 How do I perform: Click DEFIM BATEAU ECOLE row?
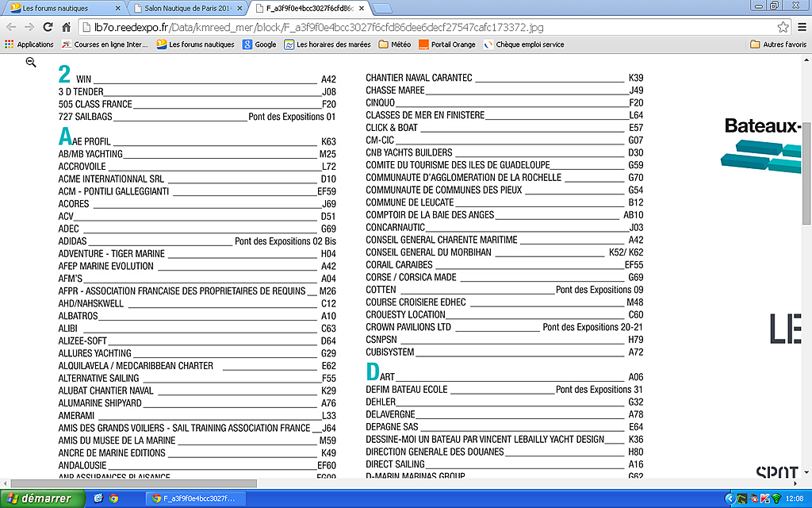(504, 389)
